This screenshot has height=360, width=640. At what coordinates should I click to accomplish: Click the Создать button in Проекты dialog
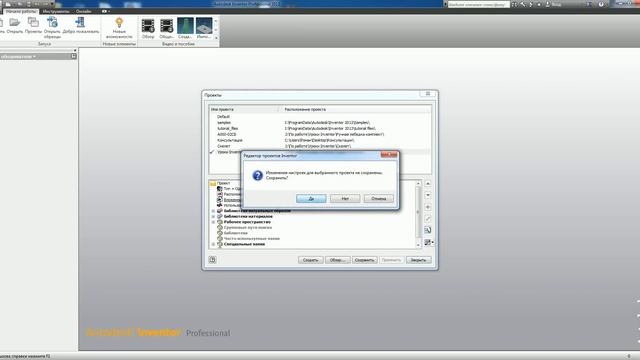310,260
